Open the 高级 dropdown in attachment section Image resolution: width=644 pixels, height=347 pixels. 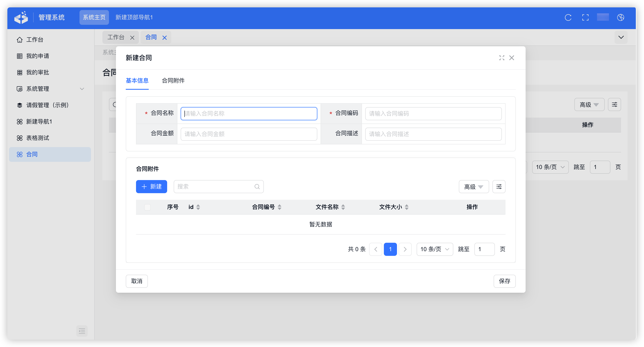click(474, 186)
